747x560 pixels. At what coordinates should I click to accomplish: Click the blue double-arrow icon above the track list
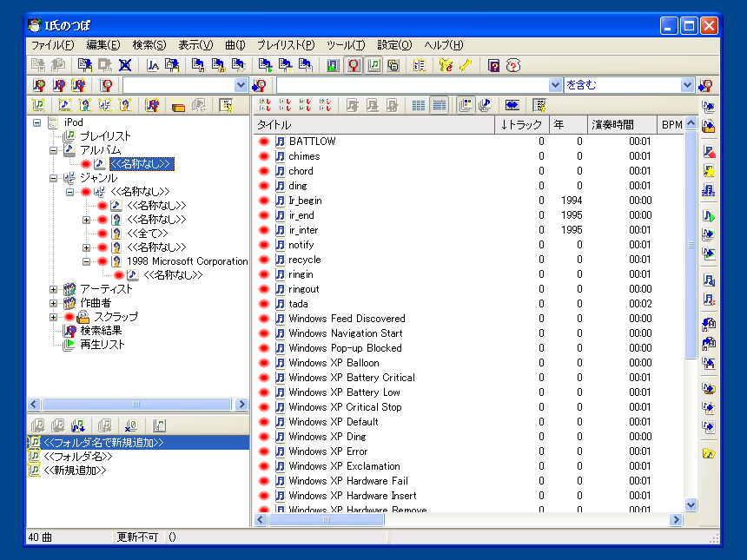point(512,105)
